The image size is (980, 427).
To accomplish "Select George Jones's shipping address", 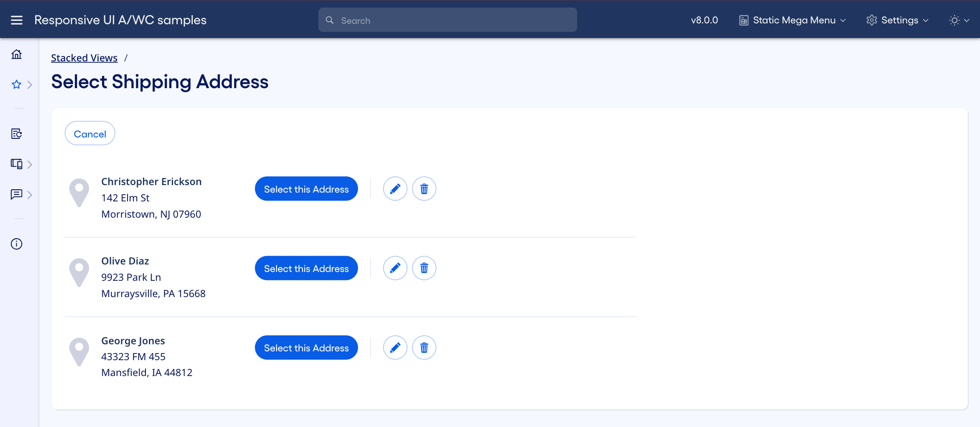I will (x=306, y=348).
